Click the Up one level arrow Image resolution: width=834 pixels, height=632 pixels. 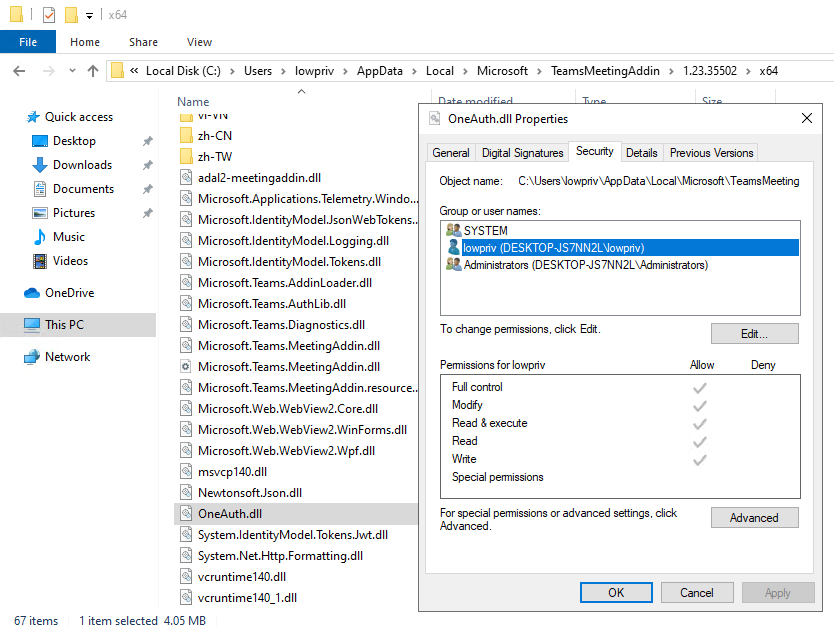[x=93, y=71]
